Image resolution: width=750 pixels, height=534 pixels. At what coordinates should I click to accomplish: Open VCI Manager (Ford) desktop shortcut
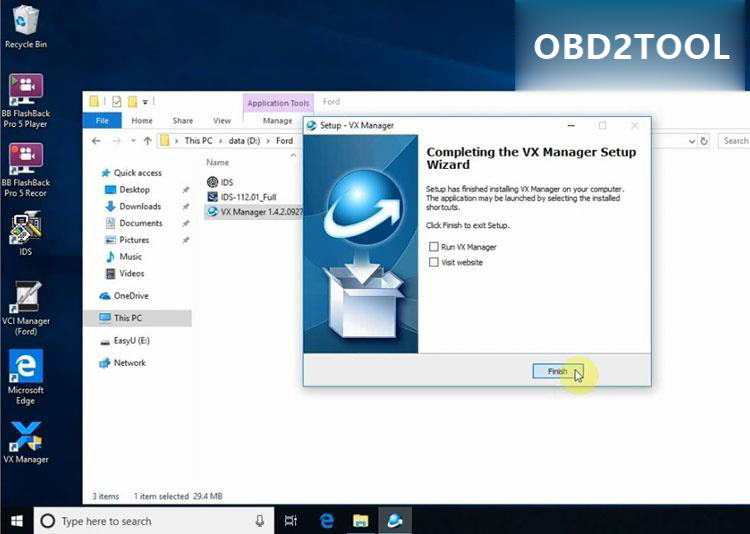[25, 308]
